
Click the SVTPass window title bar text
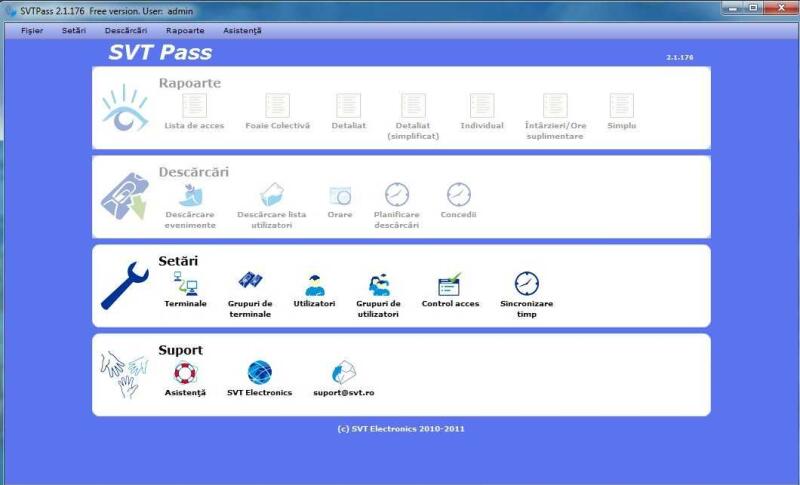(107, 11)
